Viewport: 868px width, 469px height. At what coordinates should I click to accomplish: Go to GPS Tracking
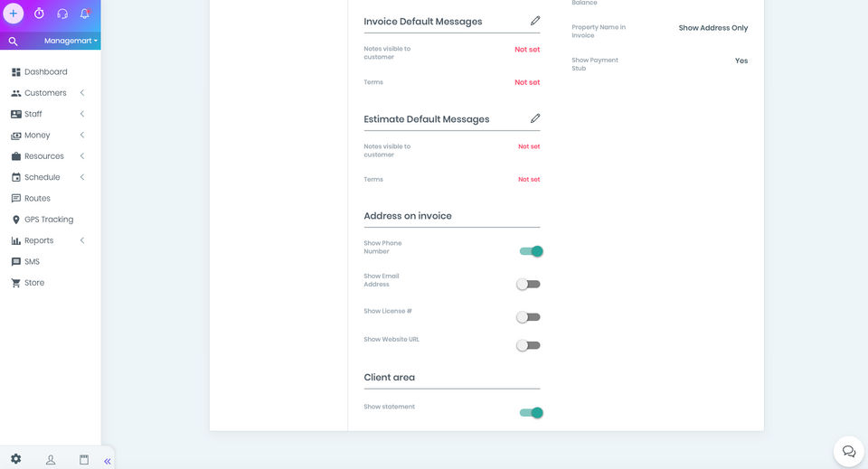pyautogui.click(x=49, y=220)
